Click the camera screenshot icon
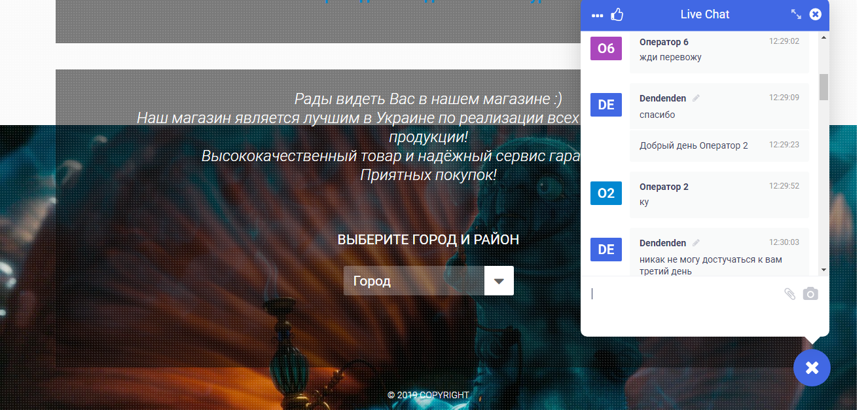 coord(810,294)
